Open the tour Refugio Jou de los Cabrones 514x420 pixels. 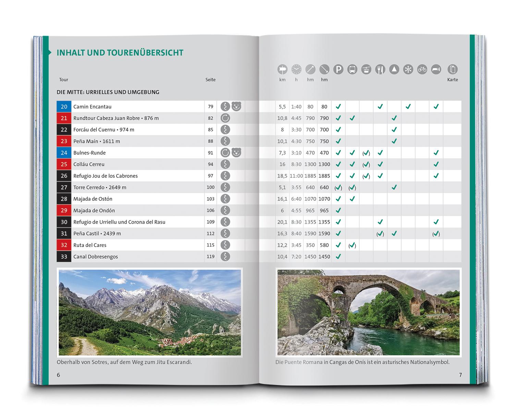[105, 176]
